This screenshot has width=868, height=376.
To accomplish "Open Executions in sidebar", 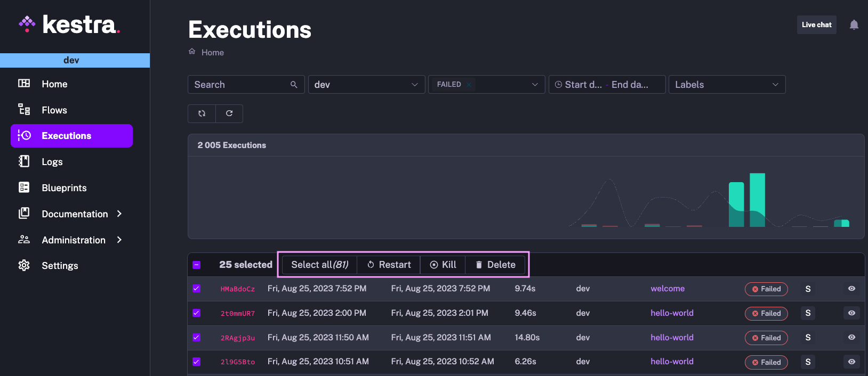I will [x=71, y=136].
